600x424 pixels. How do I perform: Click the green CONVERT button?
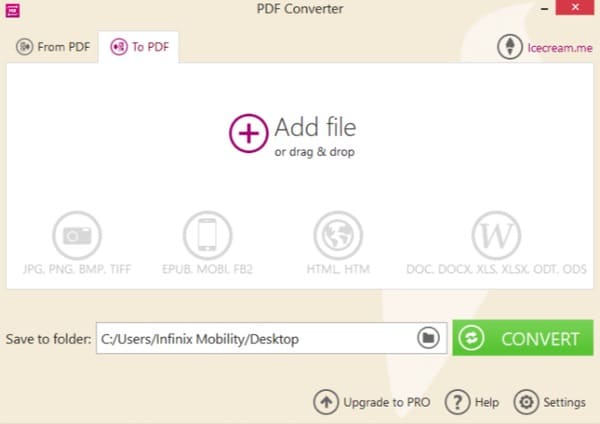pos(523,338)
